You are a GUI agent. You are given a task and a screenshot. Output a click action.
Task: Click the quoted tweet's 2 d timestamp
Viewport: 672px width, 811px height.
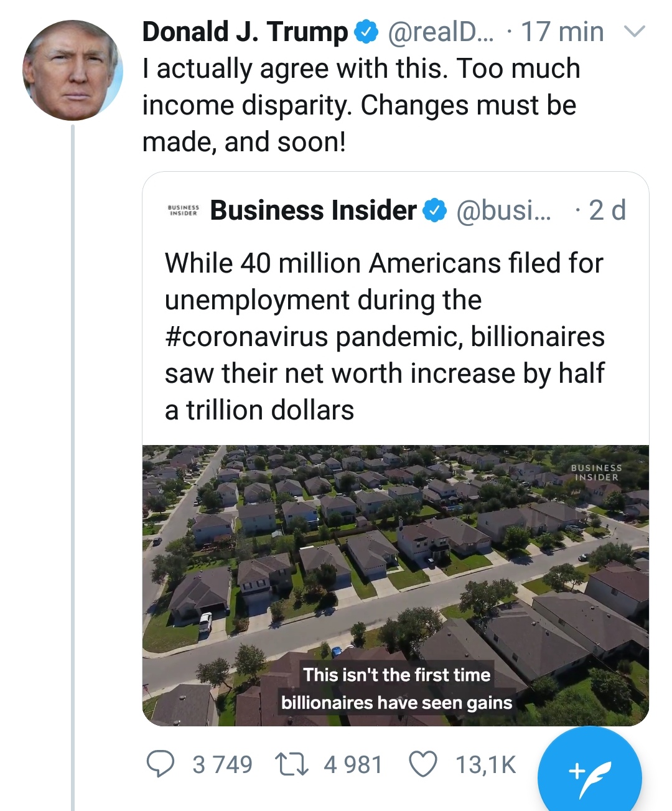(607, 210)
